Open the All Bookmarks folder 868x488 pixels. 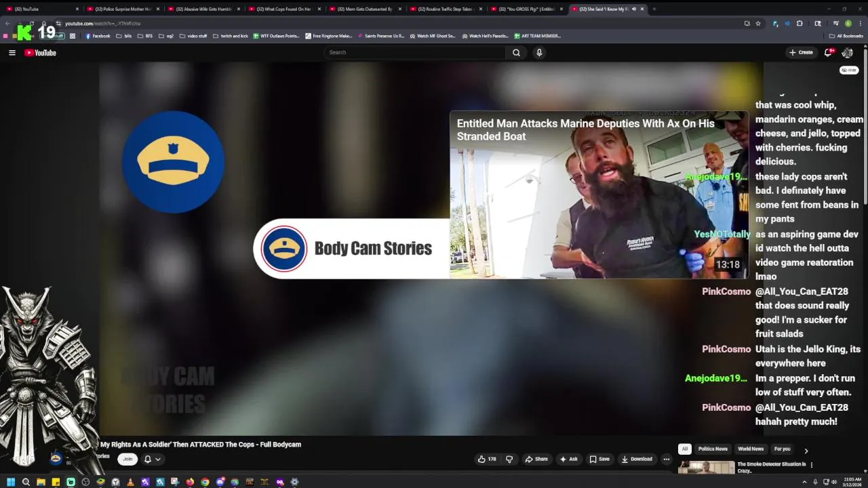click(846, 36)
